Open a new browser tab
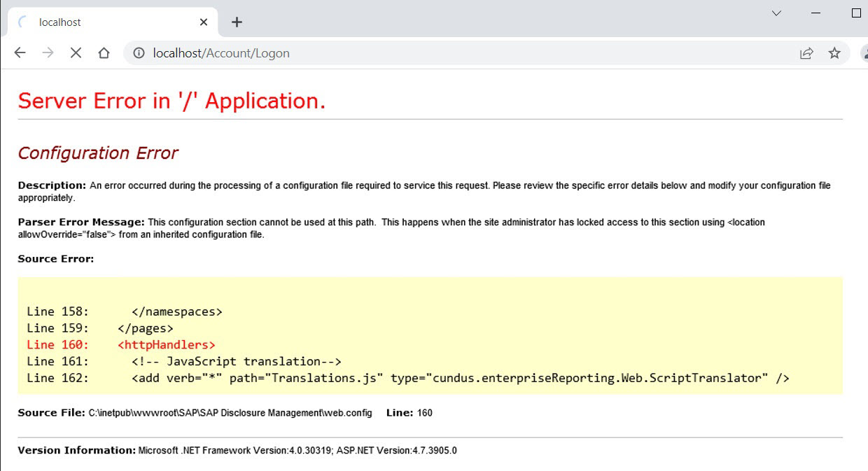Viewport: 868px width, 471px height. click(237, 22)
